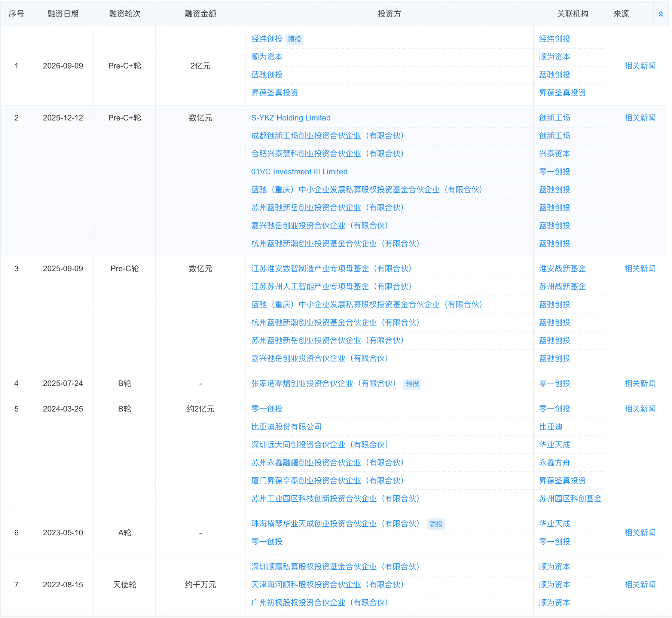Open investor link 经纬创投 in row 1
This screenshot has width=672, height=618.
tap(267, 39)
